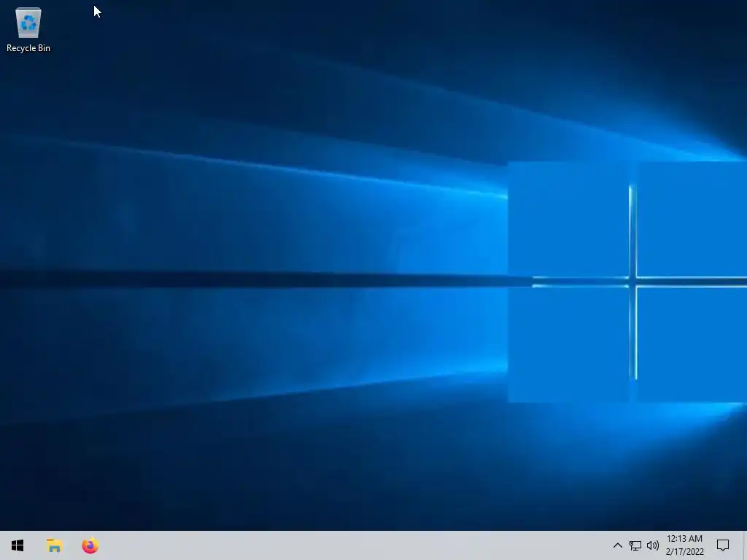This screenshot has height=560, width=747.
Task: Open Firefox from the taskbar
Action: click(90, 545)
